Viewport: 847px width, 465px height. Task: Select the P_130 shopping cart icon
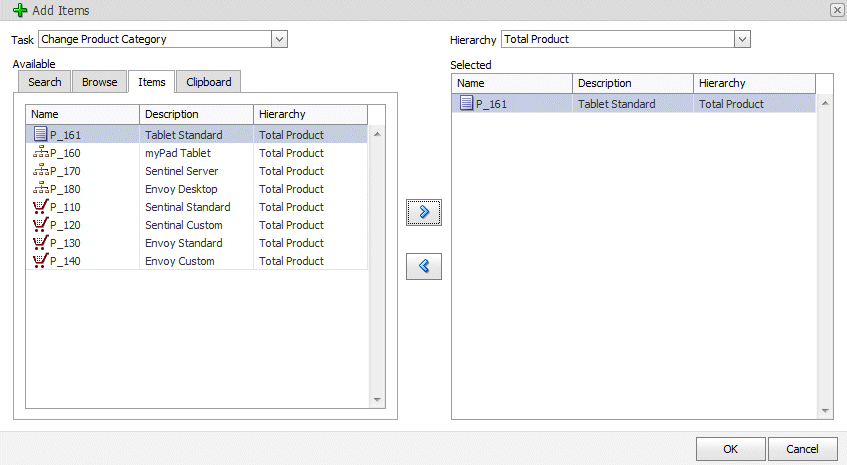click(x=40, y=243)
